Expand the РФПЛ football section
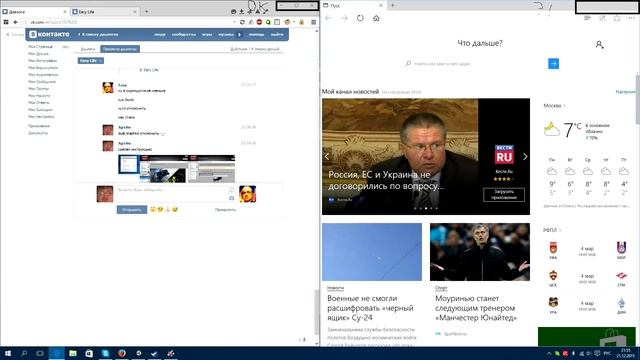This screenshot has width=640, height=360. 552,230
